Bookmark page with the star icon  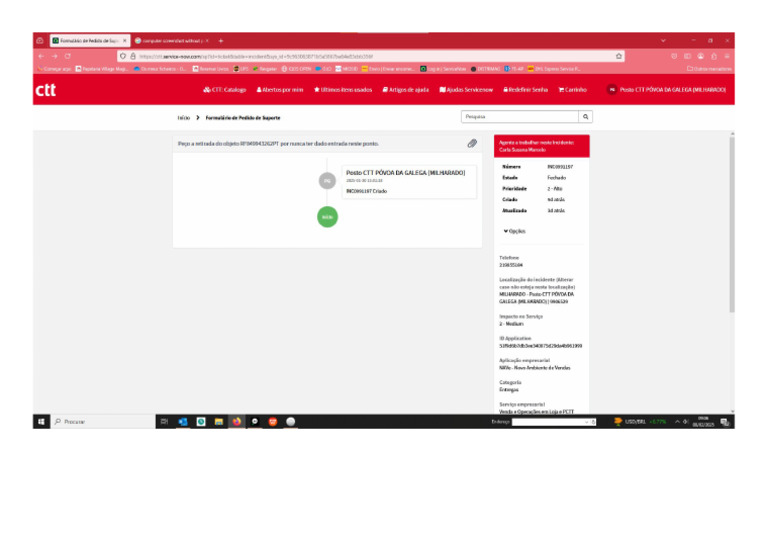(619, 56)
